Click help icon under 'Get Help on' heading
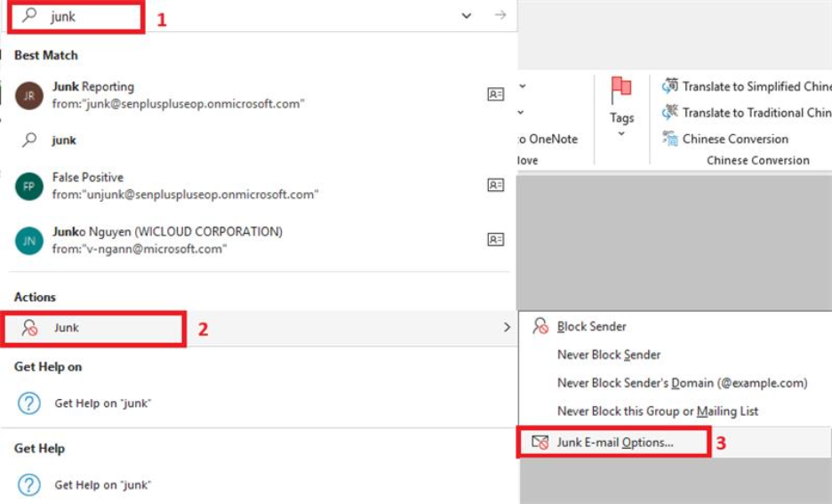The image size is (832, 504). (x=29, y=404)
